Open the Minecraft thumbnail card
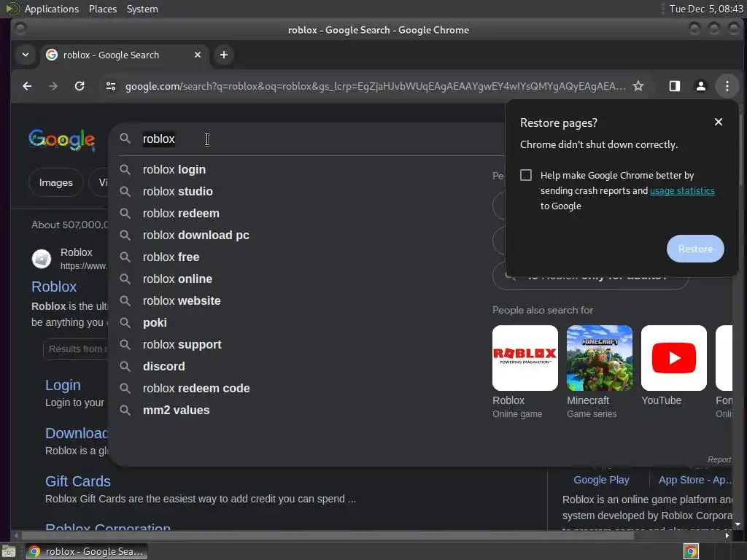The height and width of the screenshot is (560, 747). click(600, 358)
